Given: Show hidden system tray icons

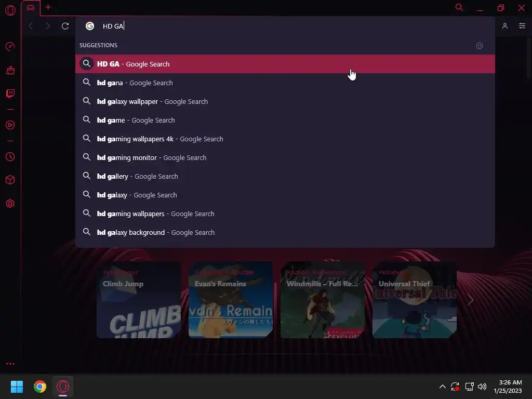Looking at the screenshot, I should (443, 387).
